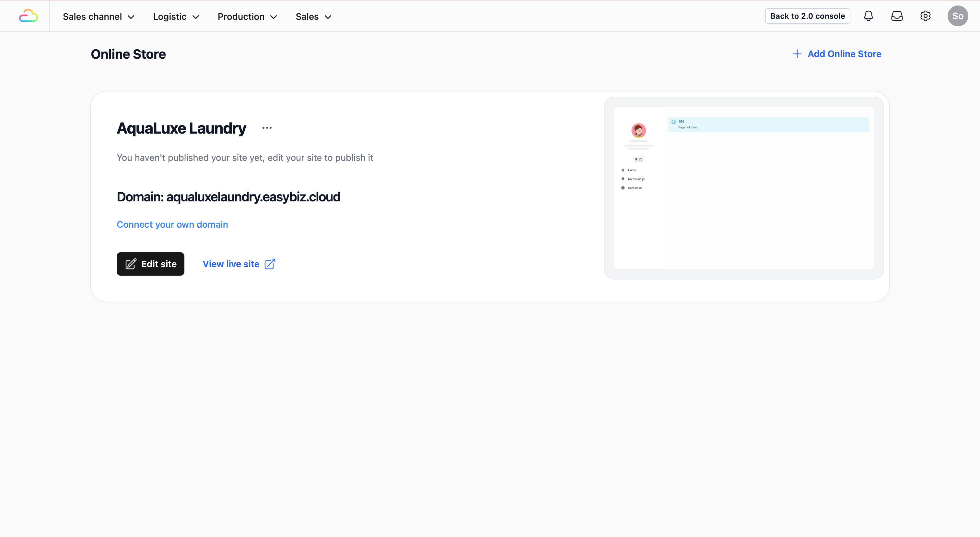The height and width of the screenshot is (537, 980).
Task: Expand the Logistic dropdown chevron
Action: click(x=196, y=17)
